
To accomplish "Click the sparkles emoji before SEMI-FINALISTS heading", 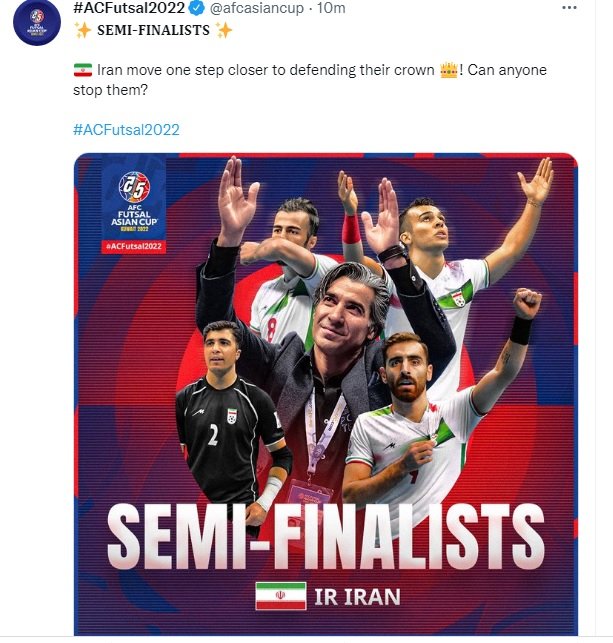I will (82, 30).
